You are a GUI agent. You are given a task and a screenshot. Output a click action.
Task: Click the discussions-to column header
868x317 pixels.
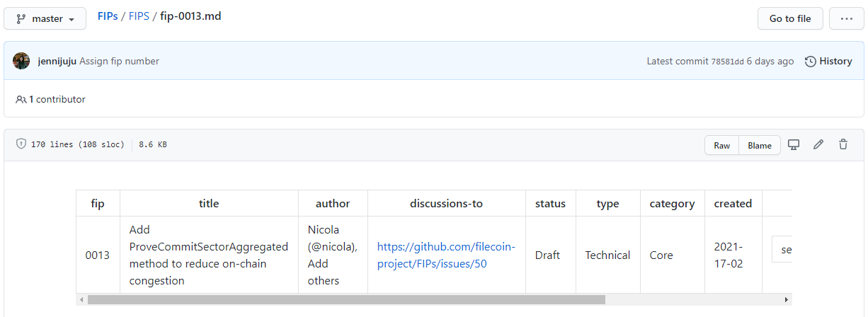(x=446, y=203)
